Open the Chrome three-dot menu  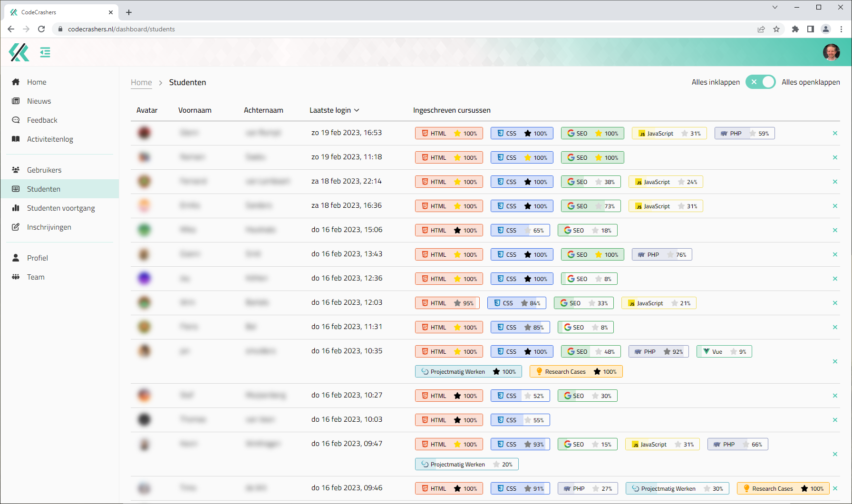[841, 29]
